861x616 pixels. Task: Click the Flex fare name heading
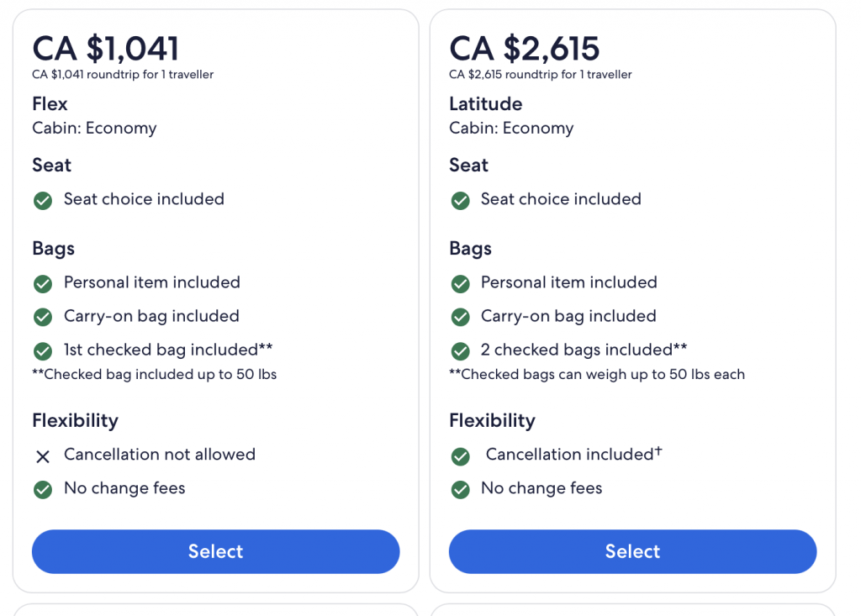(50, 104)
